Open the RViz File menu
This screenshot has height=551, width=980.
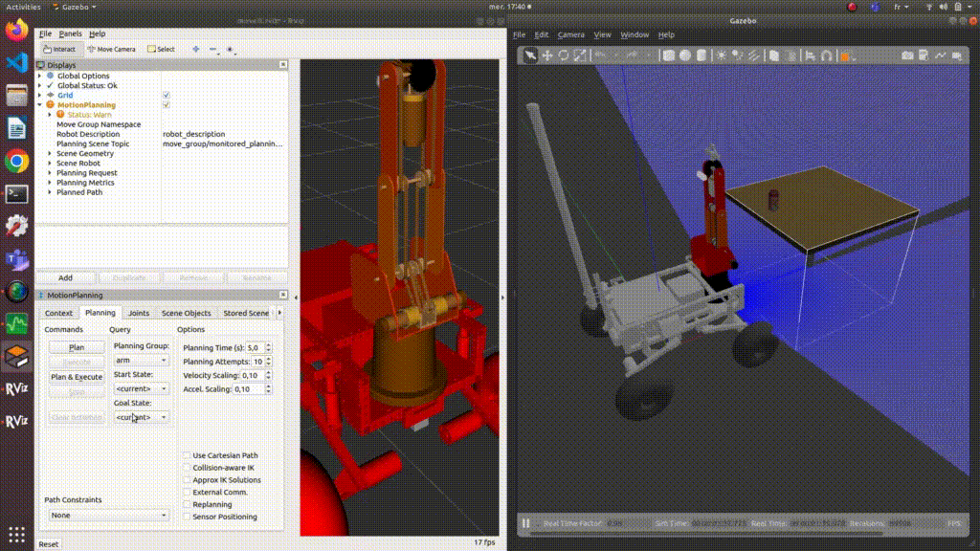(x=46, y=33)
